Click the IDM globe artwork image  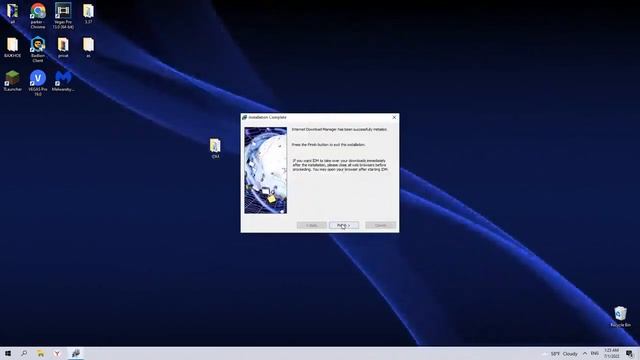[266, 171]
